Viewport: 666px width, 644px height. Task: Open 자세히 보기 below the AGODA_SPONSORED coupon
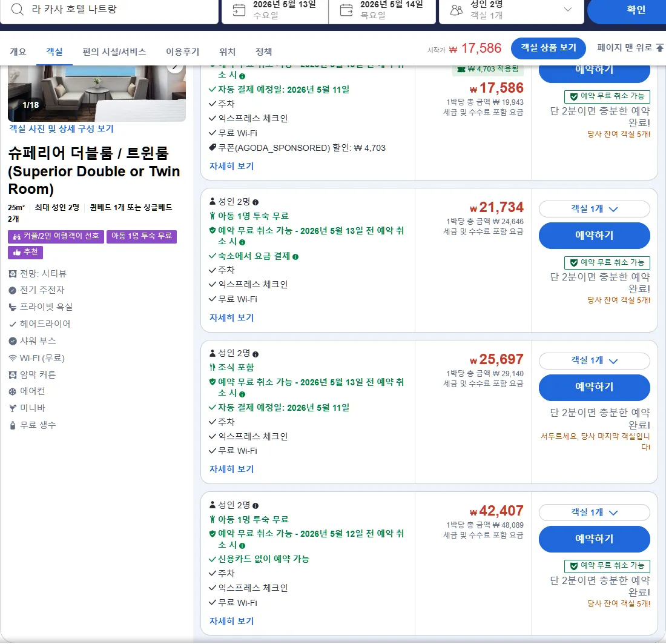[x=231, y=166]
